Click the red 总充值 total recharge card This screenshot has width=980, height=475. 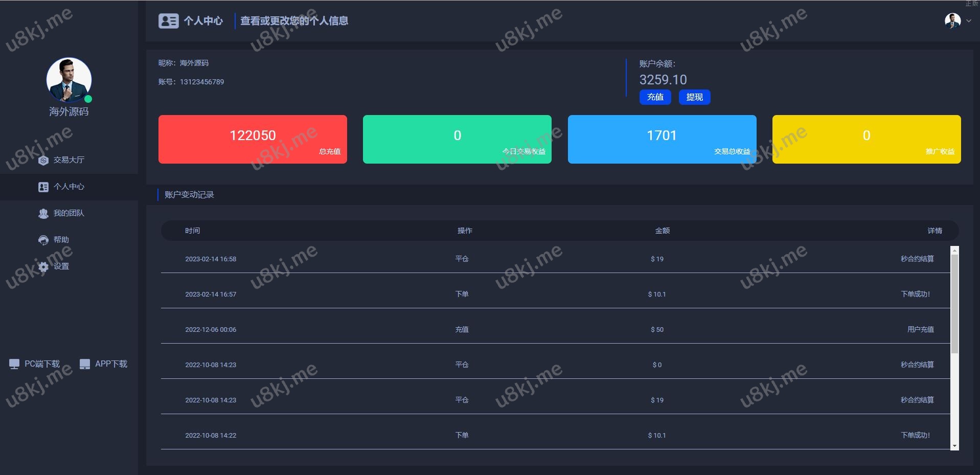click(253, 139)
